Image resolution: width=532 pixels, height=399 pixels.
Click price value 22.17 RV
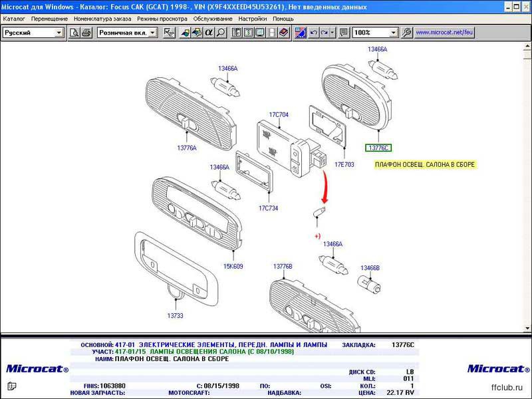[x=400, y=392]
